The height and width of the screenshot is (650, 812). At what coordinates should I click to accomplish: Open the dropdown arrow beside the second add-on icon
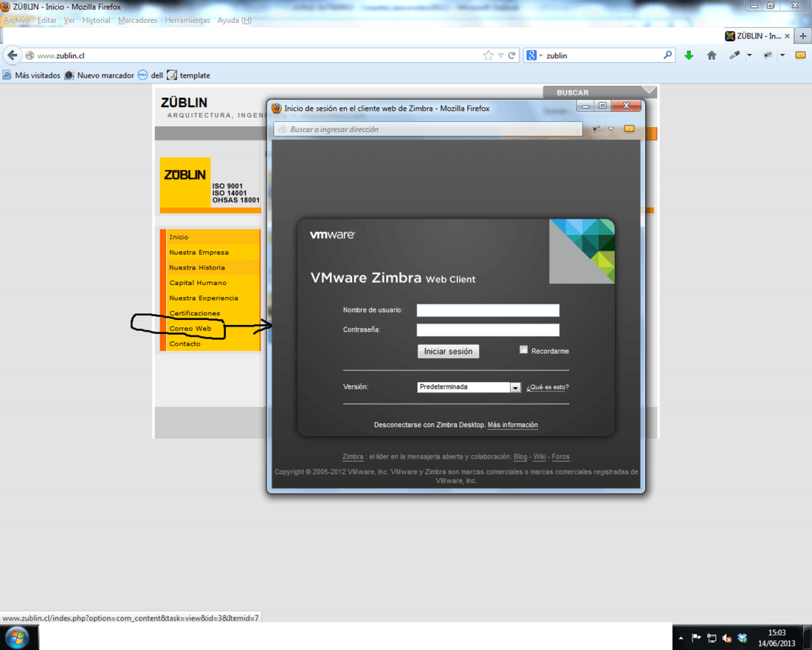[x=782, y=55]
